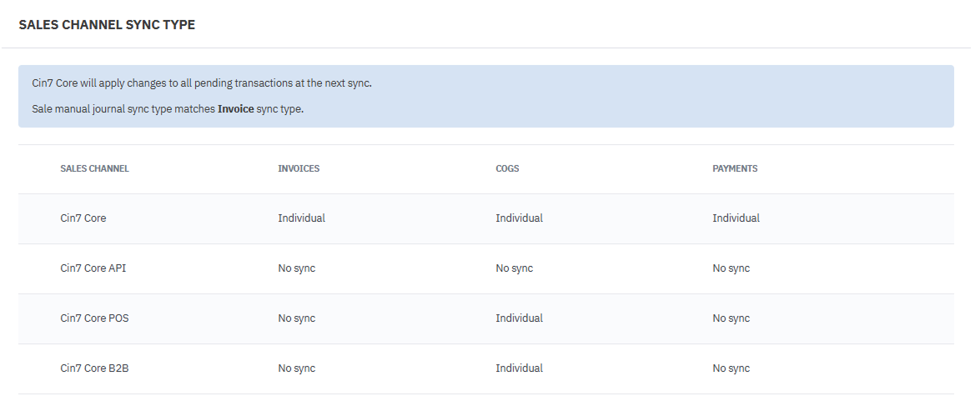Edit Payments sync for Cin7 Core API
The image size is (980, 416).
731,268
